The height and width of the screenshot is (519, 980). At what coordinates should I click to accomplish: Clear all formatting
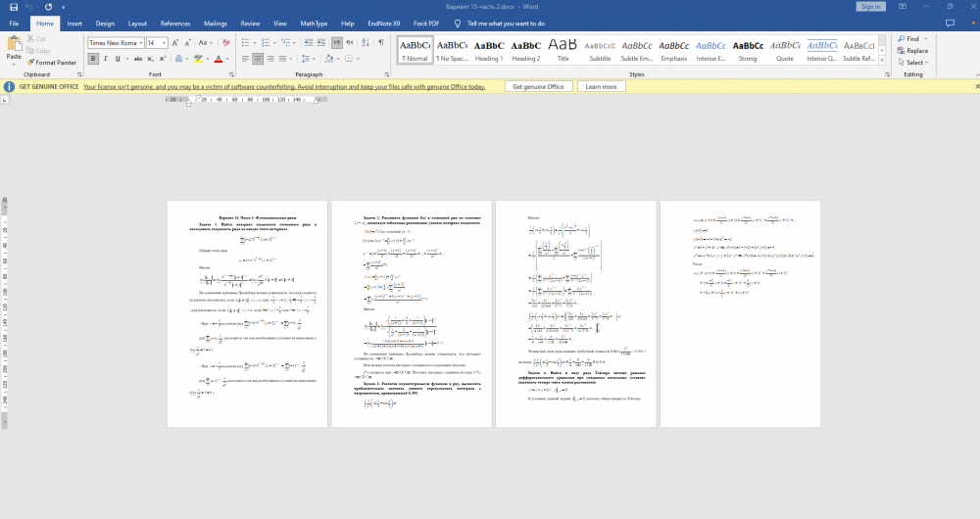click(226, 43)
